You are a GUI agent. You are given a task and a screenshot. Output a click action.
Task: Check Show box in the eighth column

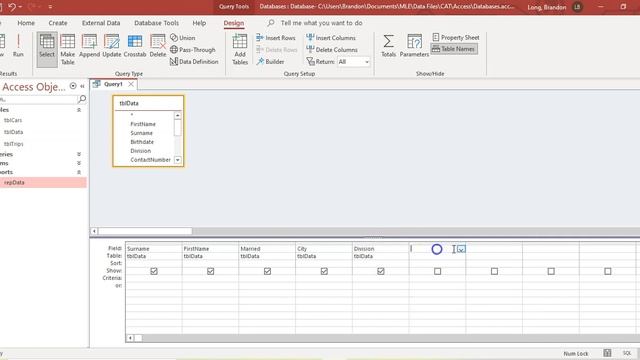point(551,271)
